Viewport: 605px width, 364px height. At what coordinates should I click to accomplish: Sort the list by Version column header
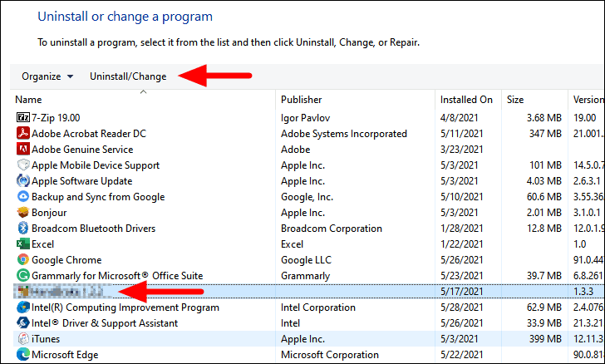coord(588,100)
